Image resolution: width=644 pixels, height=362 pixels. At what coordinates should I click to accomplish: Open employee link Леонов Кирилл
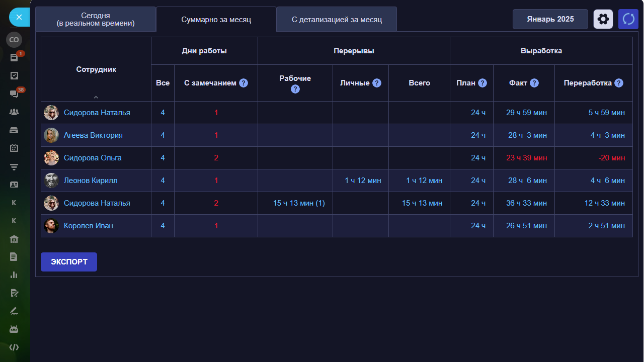(x=91, y=180)
